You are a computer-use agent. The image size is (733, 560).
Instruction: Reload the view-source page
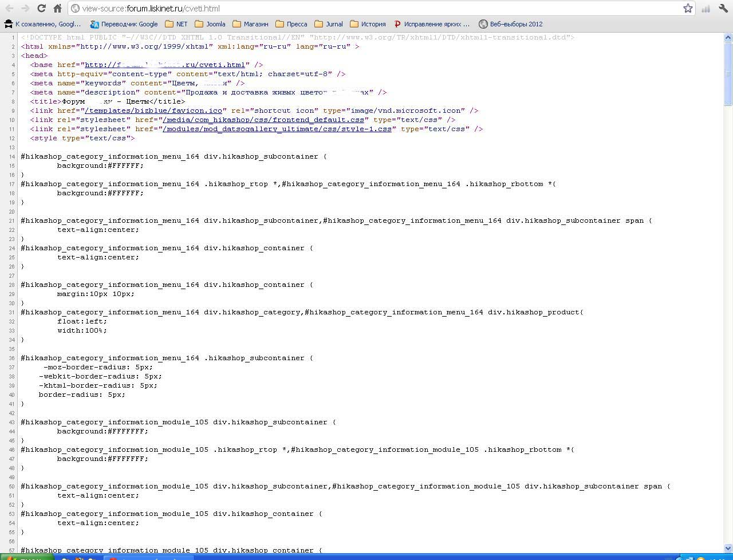[41, 9]
